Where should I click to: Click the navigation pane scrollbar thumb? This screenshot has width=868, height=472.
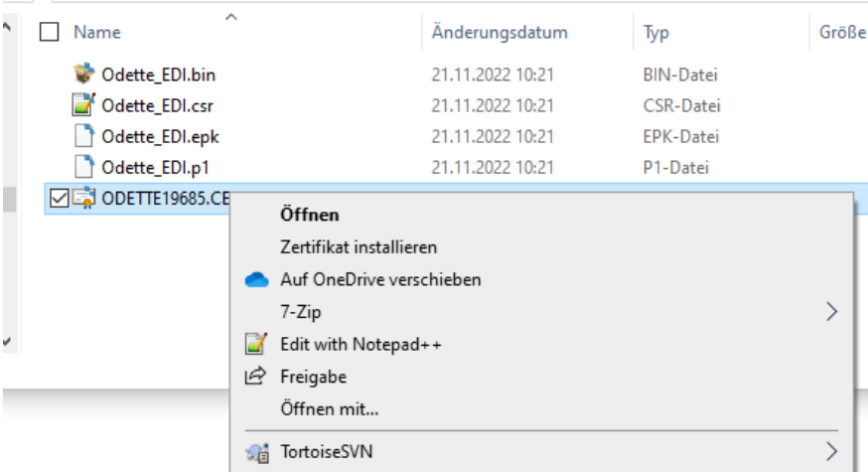tap(9, 199)
